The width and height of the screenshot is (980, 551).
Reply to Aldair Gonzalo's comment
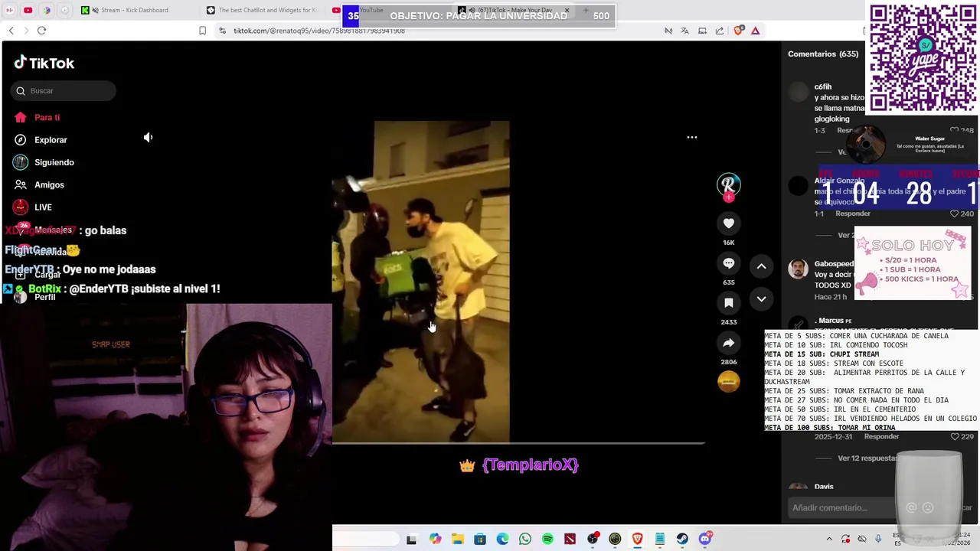pos(853,214)
